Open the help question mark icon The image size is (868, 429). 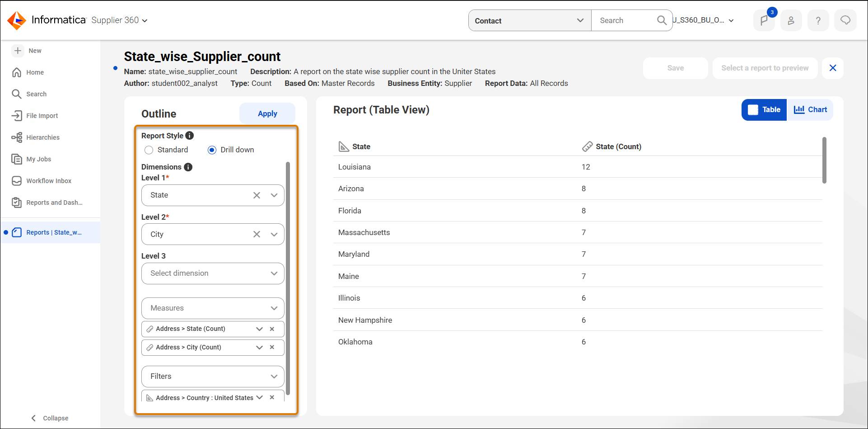818,20
